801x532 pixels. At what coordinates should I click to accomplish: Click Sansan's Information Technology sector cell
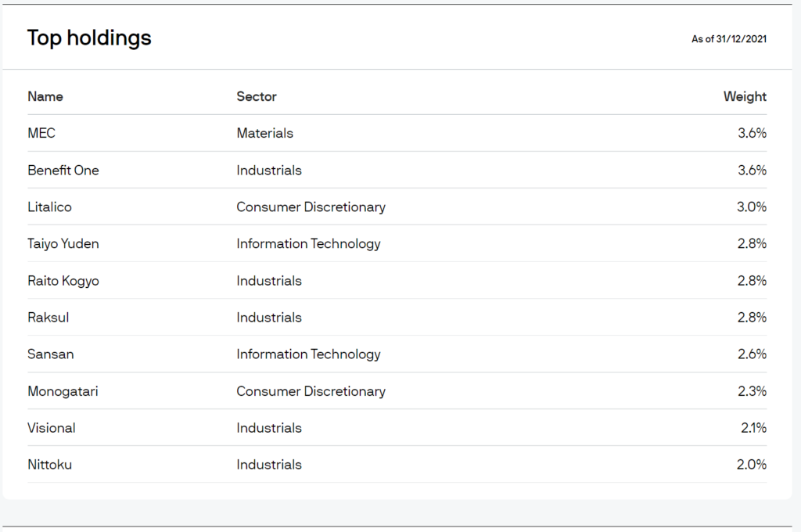(308, 354)
